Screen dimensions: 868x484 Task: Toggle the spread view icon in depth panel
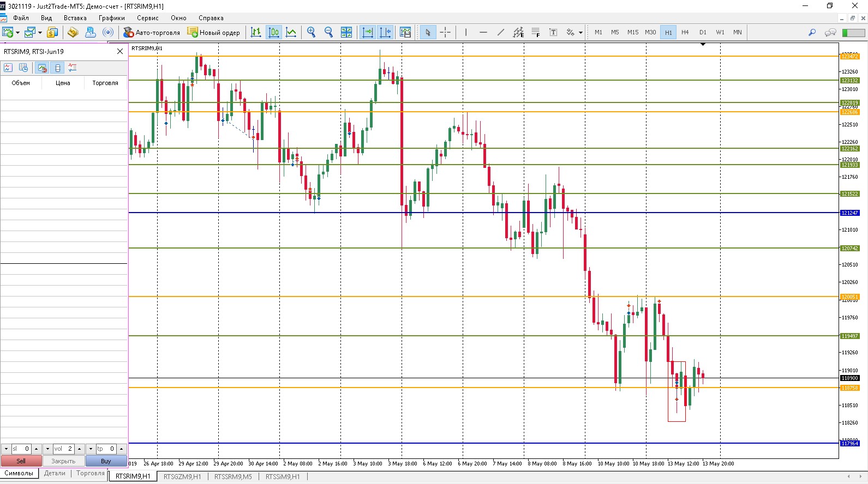click(x=57, y=68)
